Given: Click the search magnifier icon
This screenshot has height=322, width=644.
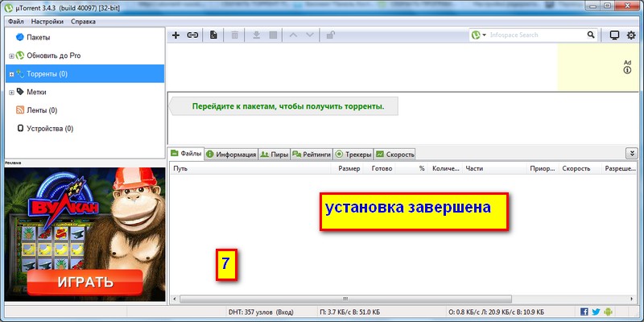Looking at the screenshot, I should coord(591,35).
